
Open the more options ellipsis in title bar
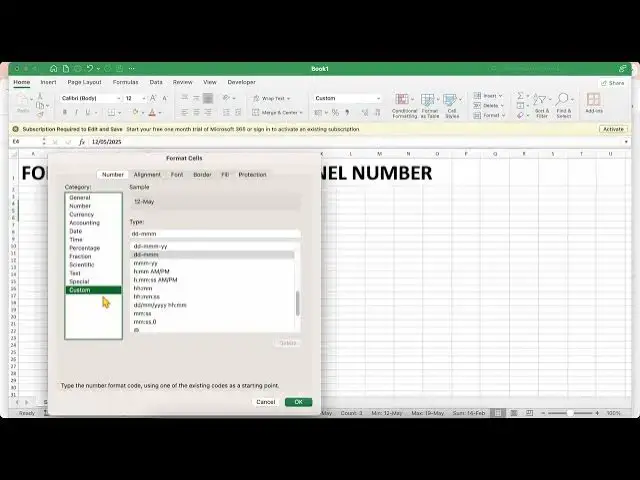point(131,69)
